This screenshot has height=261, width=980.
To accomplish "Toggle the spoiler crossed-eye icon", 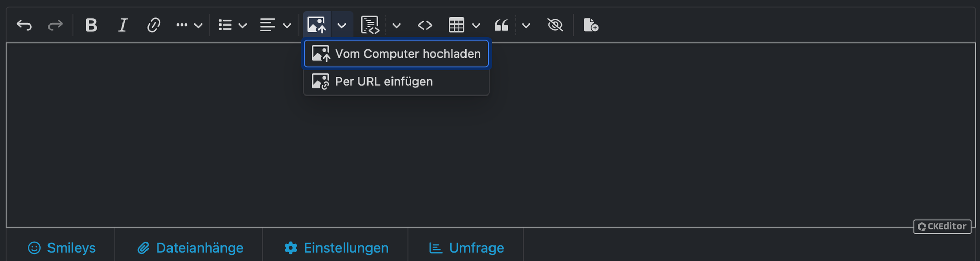I will pos(555,25).
